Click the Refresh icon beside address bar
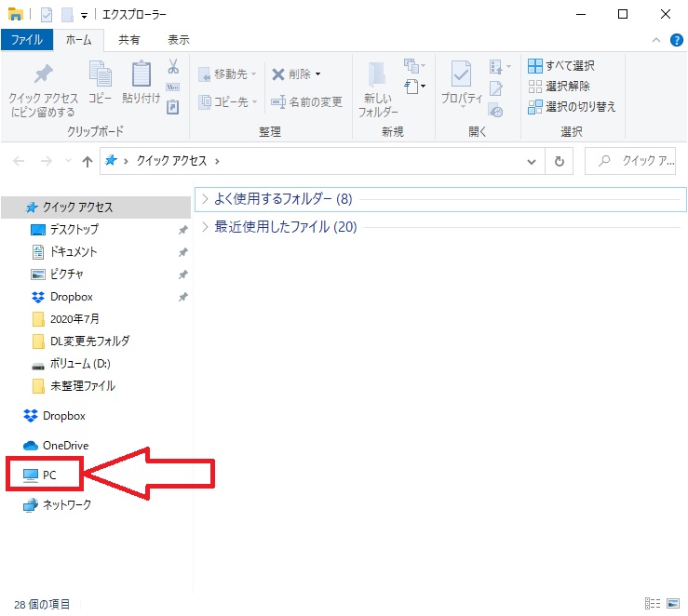 tap(559, 161)
